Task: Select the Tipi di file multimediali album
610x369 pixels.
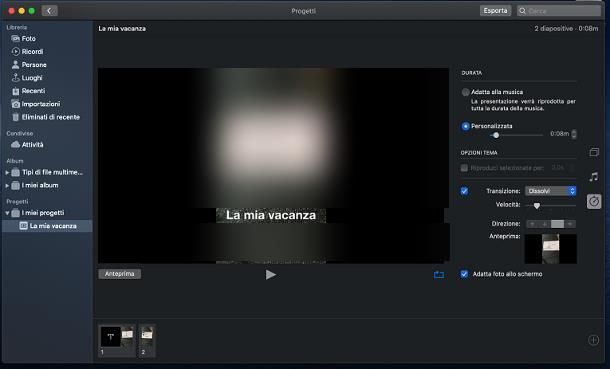Action: coord(52,172)
